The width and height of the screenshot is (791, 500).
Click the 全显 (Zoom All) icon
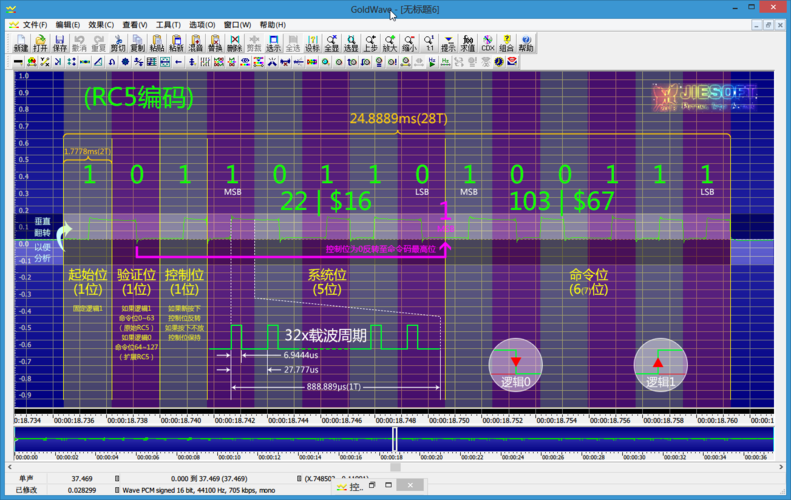point(331,43)
